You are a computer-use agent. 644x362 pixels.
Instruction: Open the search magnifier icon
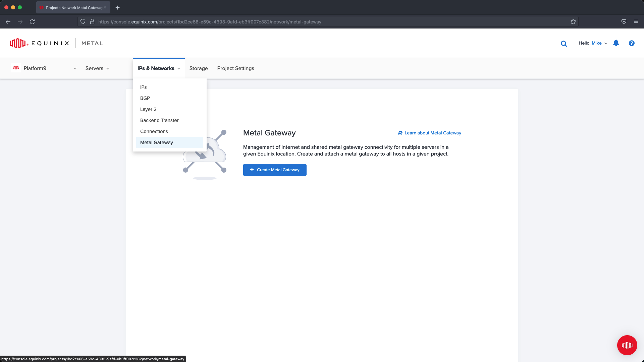click(x=564, y=44)
